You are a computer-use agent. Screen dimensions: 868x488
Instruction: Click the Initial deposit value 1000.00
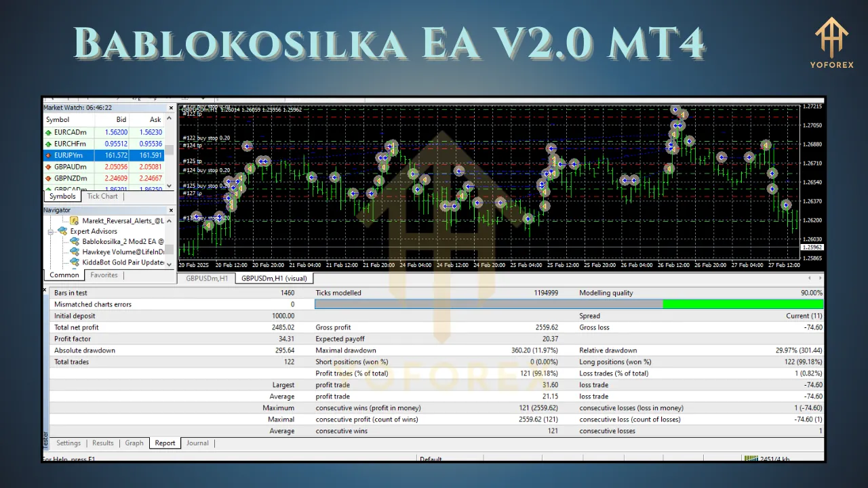coord(283,316)
